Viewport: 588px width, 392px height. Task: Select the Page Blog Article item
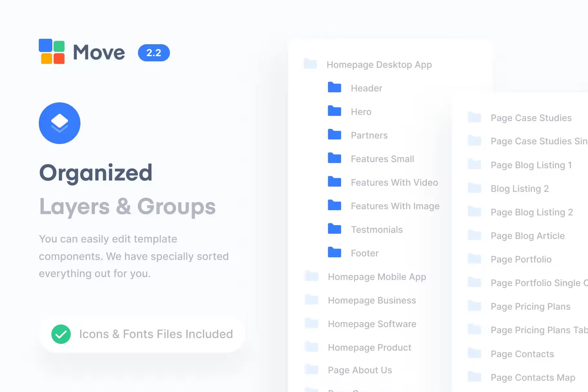(x=527, y=236)
